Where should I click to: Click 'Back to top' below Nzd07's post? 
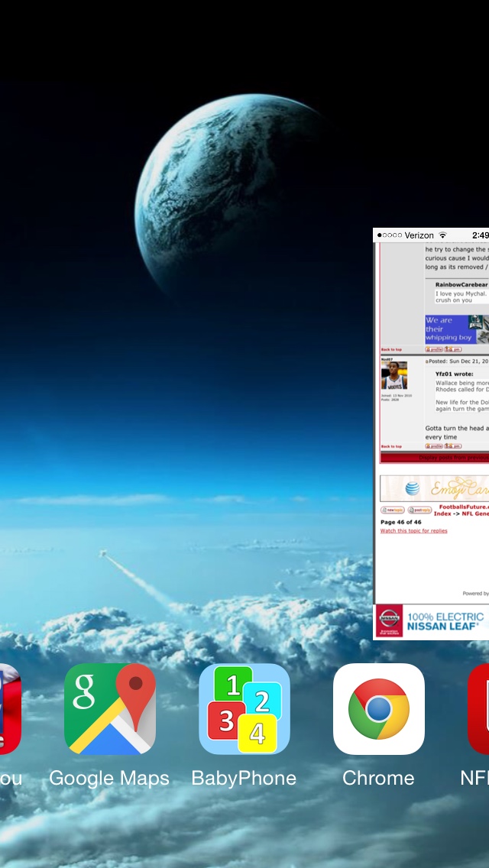[x=391, y=446]
